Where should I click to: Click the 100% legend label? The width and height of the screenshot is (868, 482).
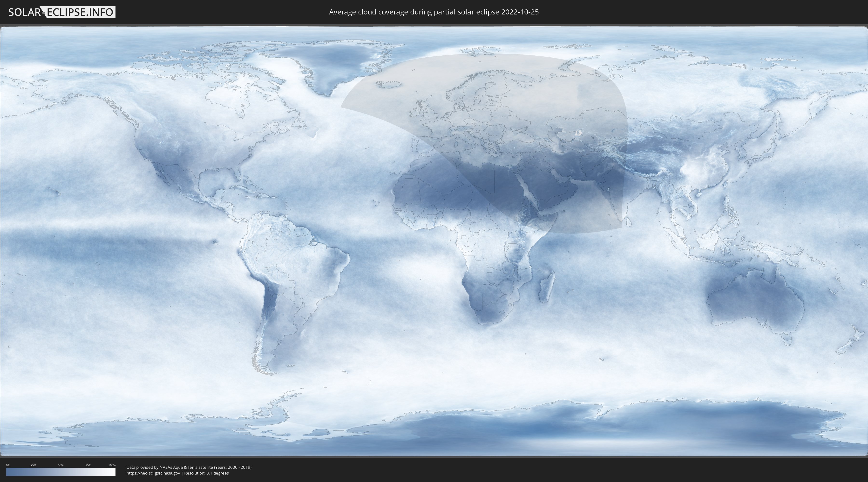click(x=112, y=465)
